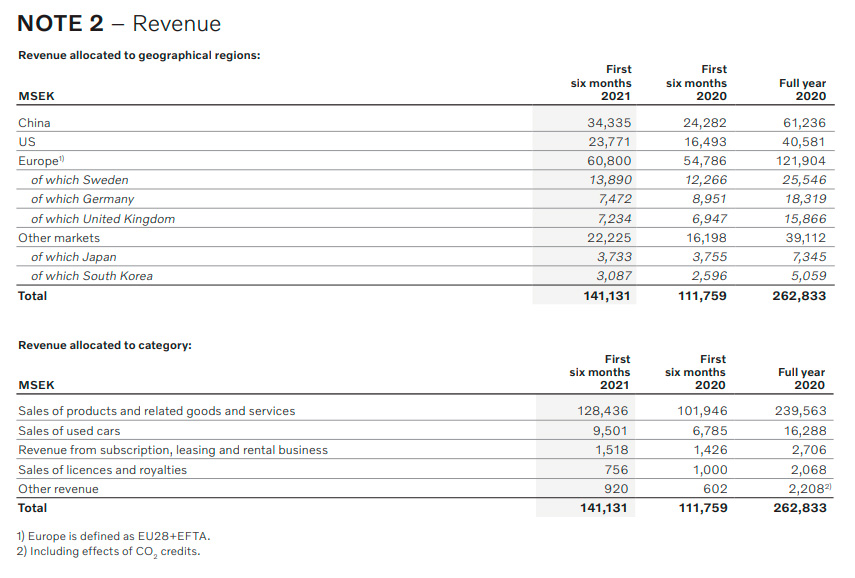Click 'Sales of products and related goods and services'

(x=157, y=411)
